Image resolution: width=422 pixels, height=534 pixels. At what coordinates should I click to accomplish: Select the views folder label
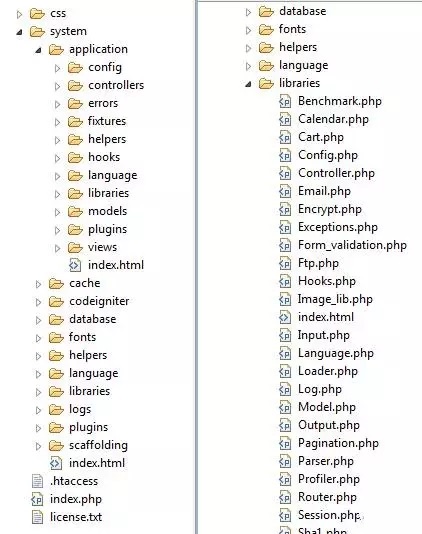click(x=102, y=247)
